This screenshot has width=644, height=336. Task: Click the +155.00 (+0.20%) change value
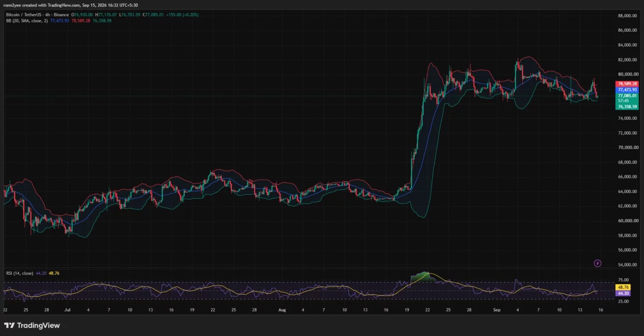(182, 15)
